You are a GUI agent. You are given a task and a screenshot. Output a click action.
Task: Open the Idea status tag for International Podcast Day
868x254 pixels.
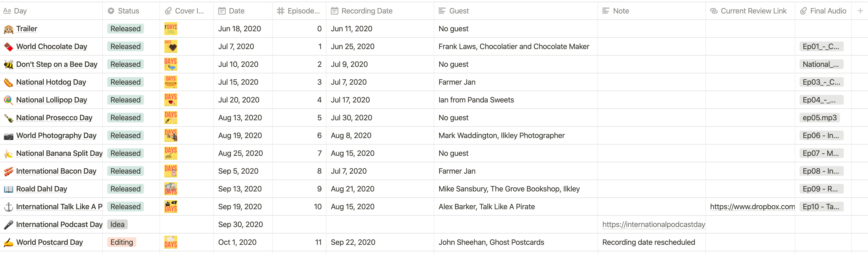point(117,224)
